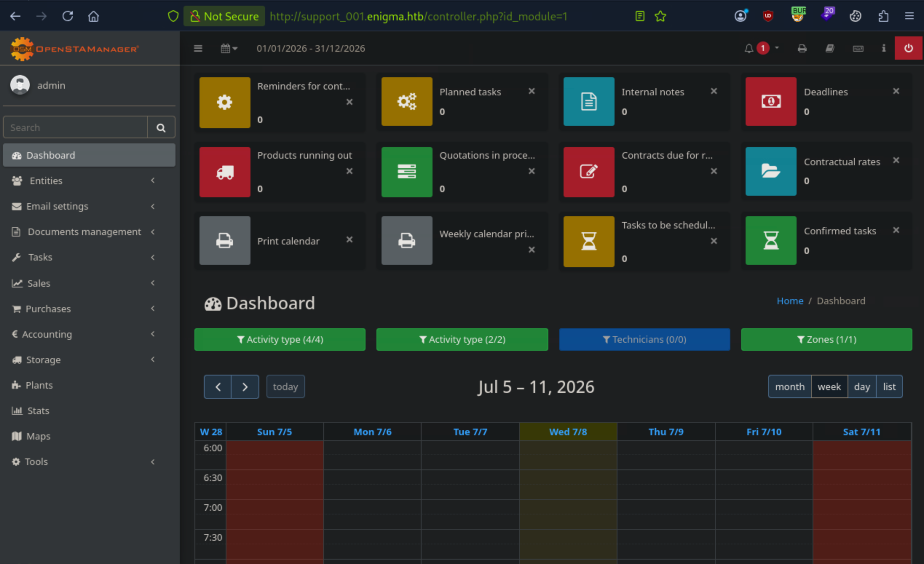Switch calendar to week view

(829, 386)
